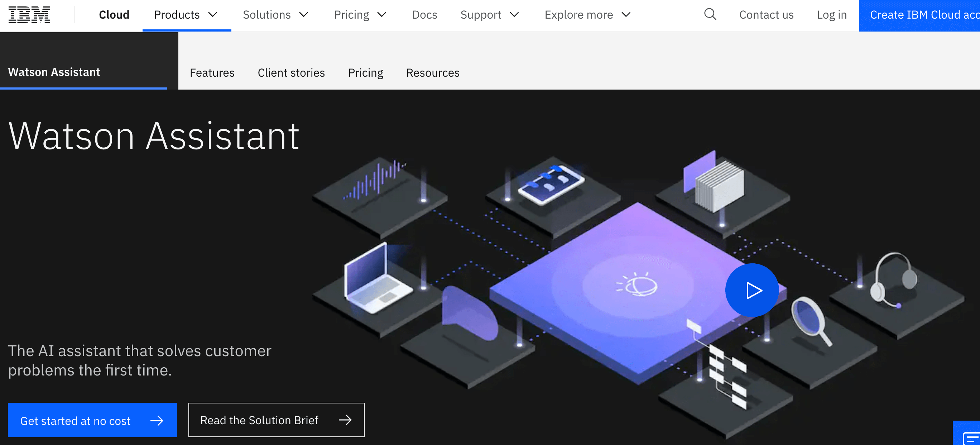Switch to the Features tab
This screenshot has width=980, height=445.
[212, 73]
